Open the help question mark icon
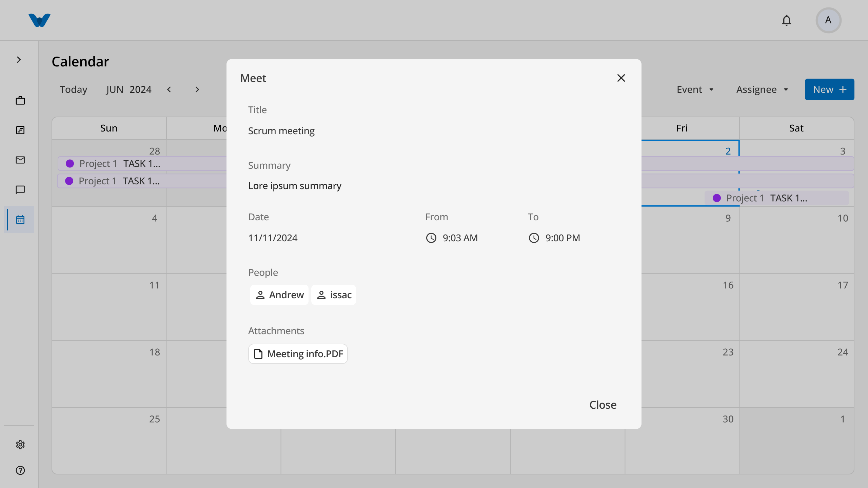The width and height of the screenshot is (868, 488). click(x=20, y=470)
